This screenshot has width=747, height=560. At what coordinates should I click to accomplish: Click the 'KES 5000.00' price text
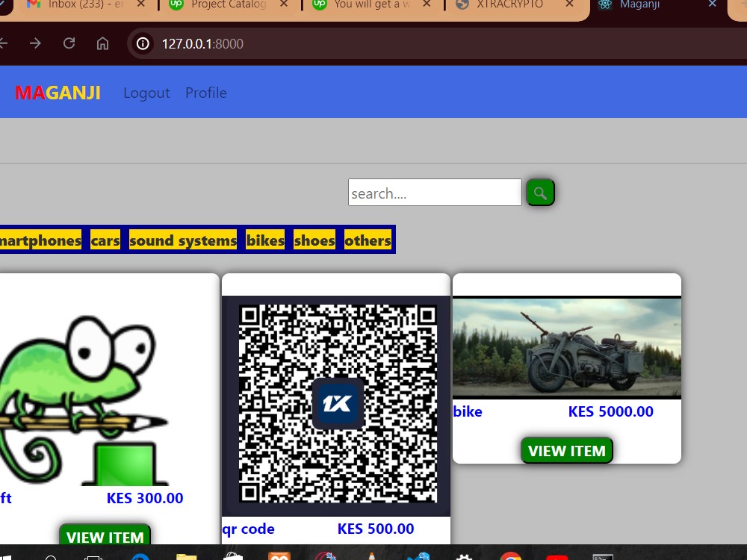[611, 411]
